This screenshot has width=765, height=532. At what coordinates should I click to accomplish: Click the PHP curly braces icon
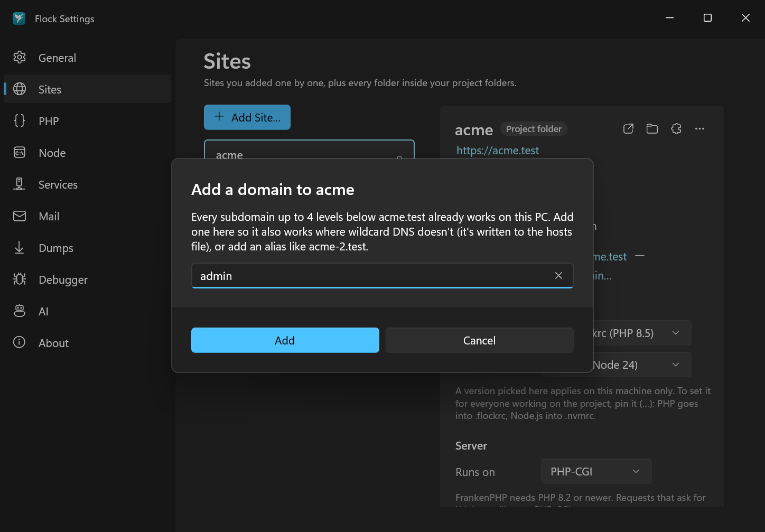pos(20,120)
